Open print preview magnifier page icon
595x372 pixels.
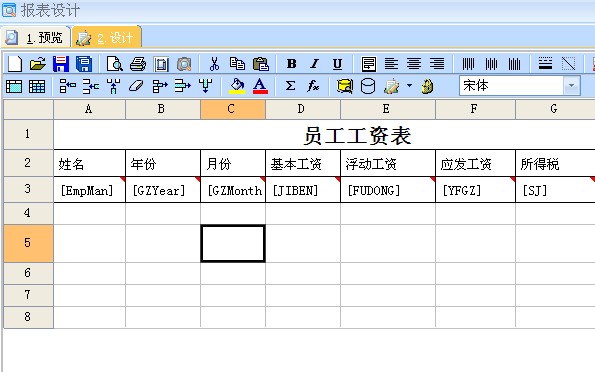coord(115,64)
